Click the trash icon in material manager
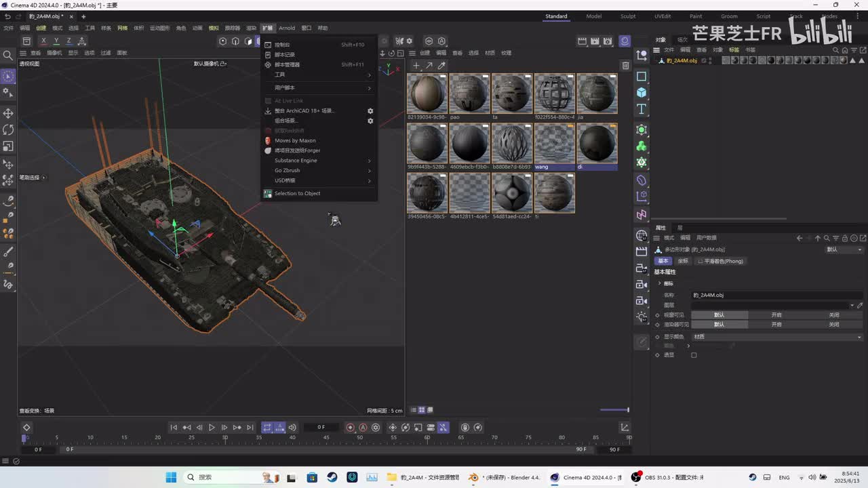The width and height of the screenshot is (868, 488). (625, 66)
